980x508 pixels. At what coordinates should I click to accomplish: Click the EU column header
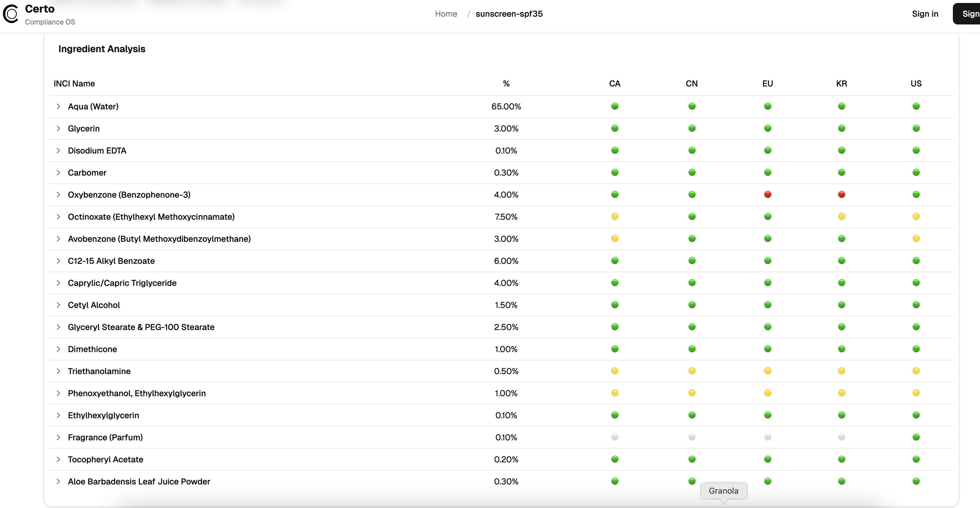(768, 84)
